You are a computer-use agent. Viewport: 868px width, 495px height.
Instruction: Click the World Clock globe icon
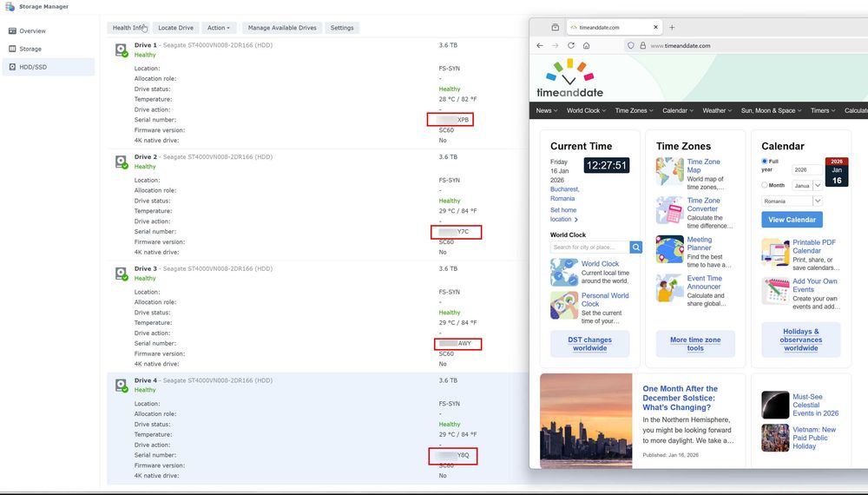coord(564,273)
